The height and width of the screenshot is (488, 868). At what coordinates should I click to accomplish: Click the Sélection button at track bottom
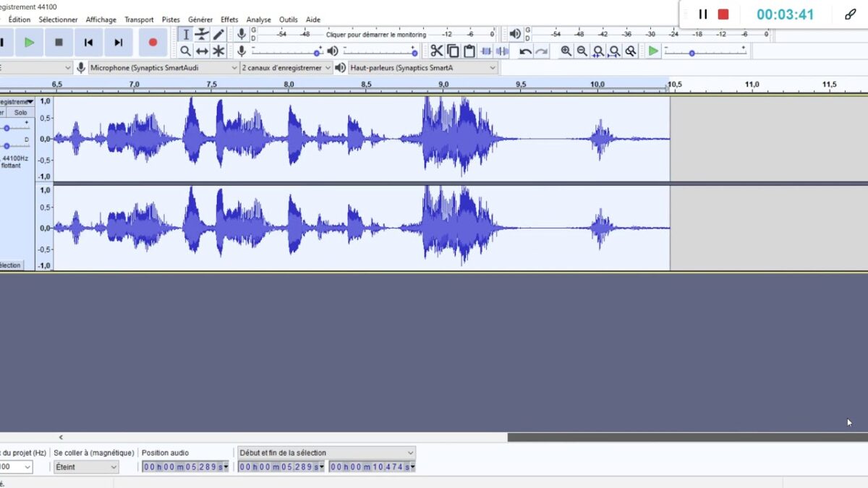[11, 265]
